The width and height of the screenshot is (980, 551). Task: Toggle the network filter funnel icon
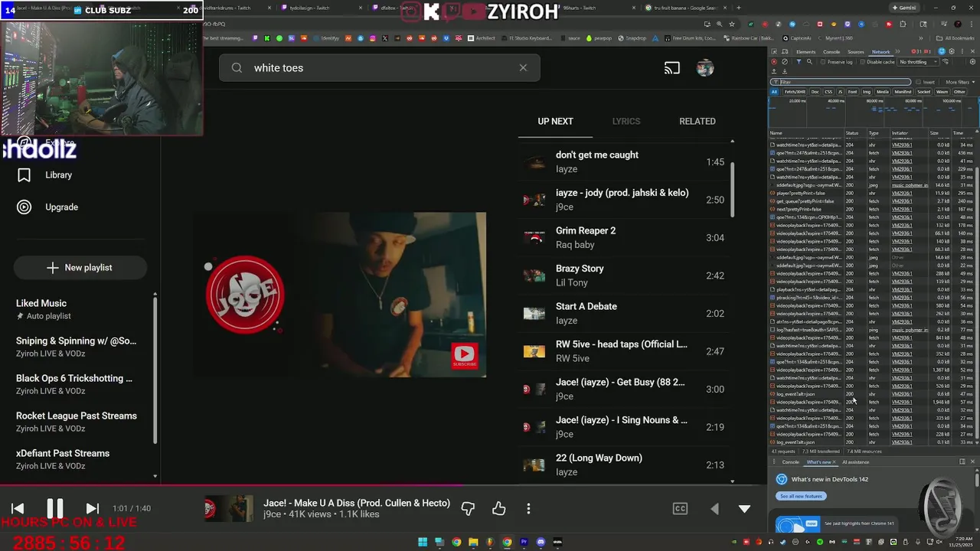coord(799,62)
